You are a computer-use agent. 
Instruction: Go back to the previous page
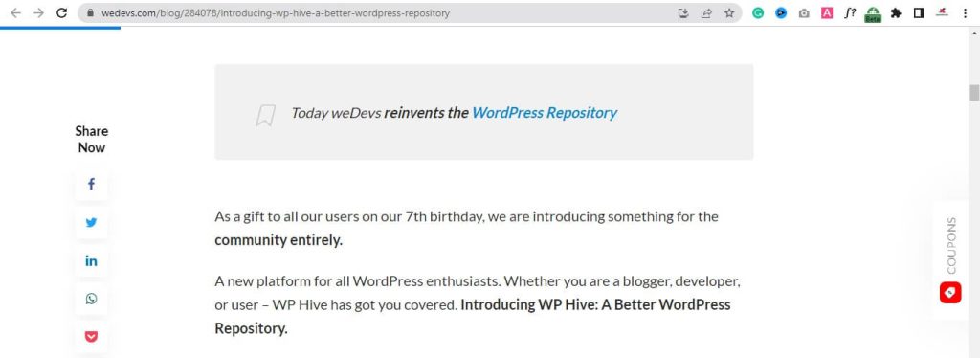point(15,12)
